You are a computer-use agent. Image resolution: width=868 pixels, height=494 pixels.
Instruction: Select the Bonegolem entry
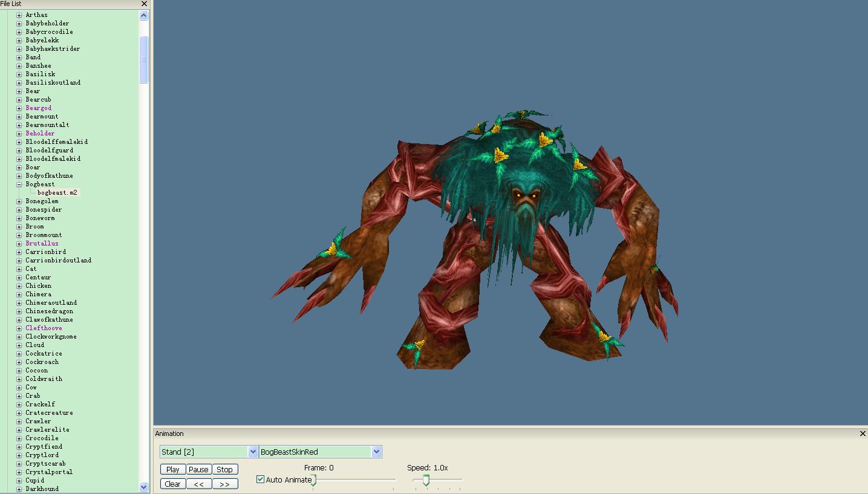[42, 201]
